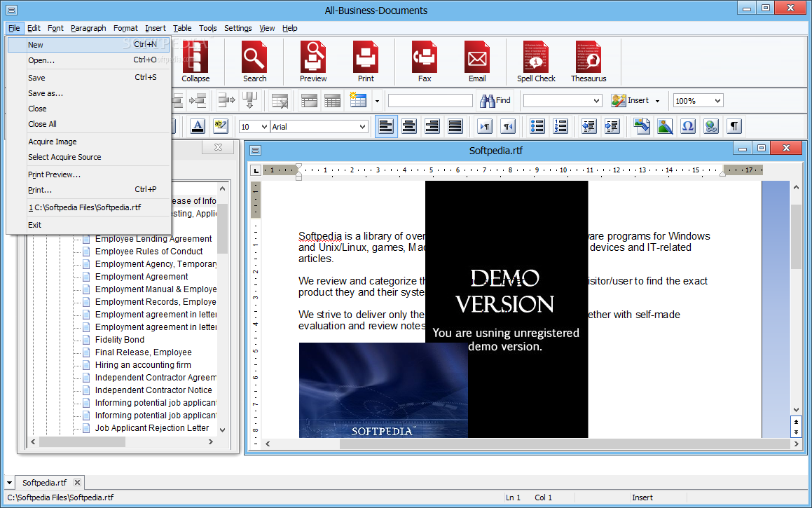812x508 pixels.
Task: Select Fidelity Bond in the tree
Action: tap(120, 340)
